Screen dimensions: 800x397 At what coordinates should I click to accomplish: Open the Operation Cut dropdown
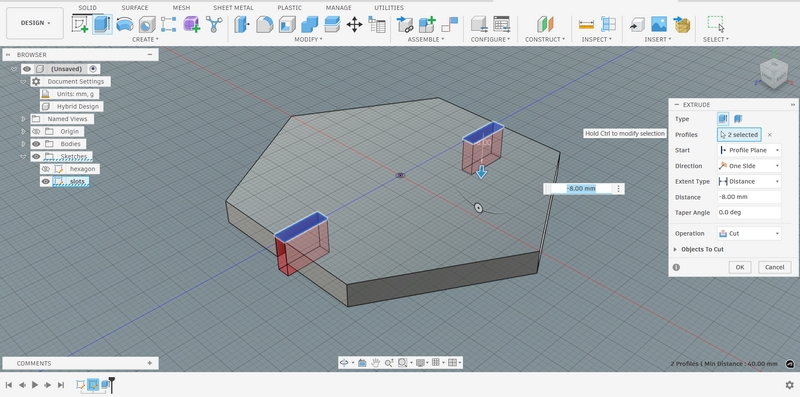click(749, 233)
